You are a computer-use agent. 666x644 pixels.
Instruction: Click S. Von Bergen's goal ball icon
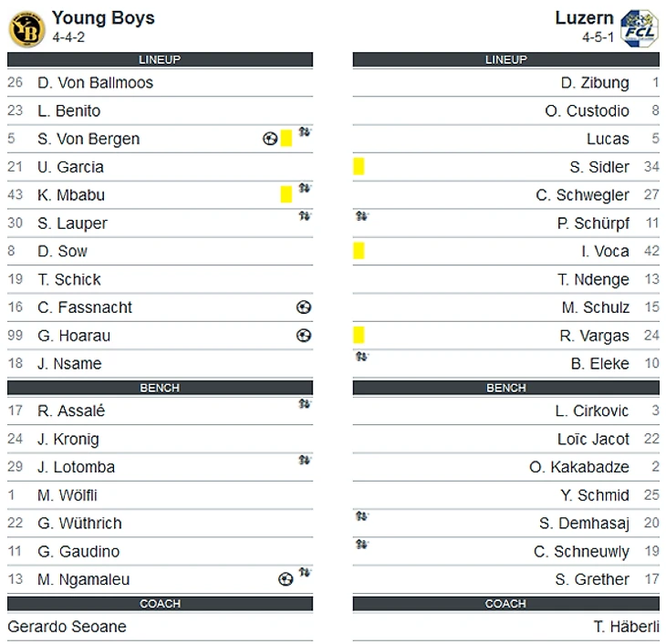click(270, 139)
